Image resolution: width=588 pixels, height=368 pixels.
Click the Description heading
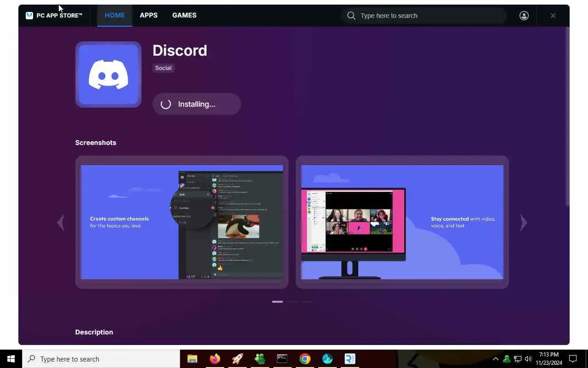94,332
